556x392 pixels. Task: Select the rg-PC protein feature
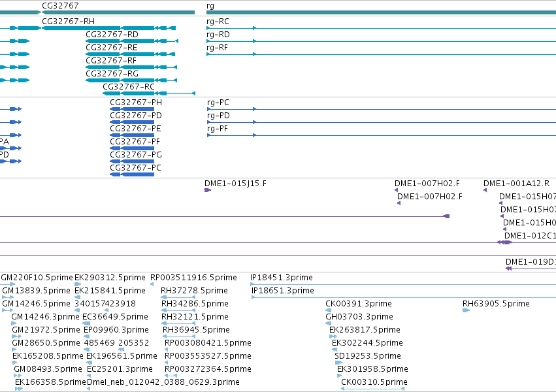(x=218, y=103)
